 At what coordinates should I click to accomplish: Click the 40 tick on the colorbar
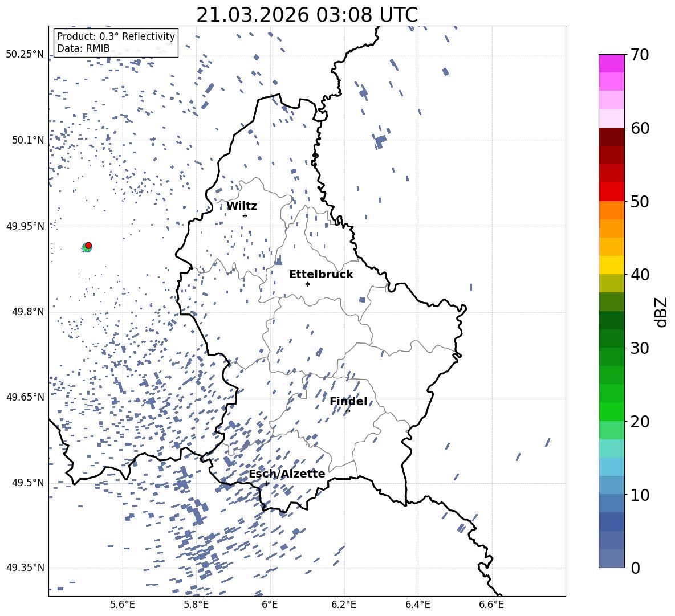point(640,275)
